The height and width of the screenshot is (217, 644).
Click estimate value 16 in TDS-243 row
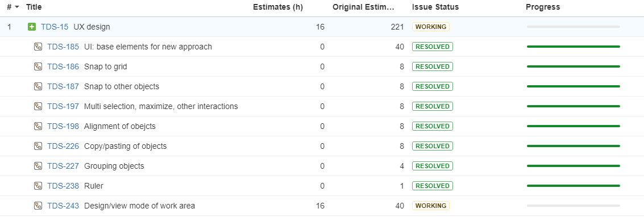[x=321, y=206]
